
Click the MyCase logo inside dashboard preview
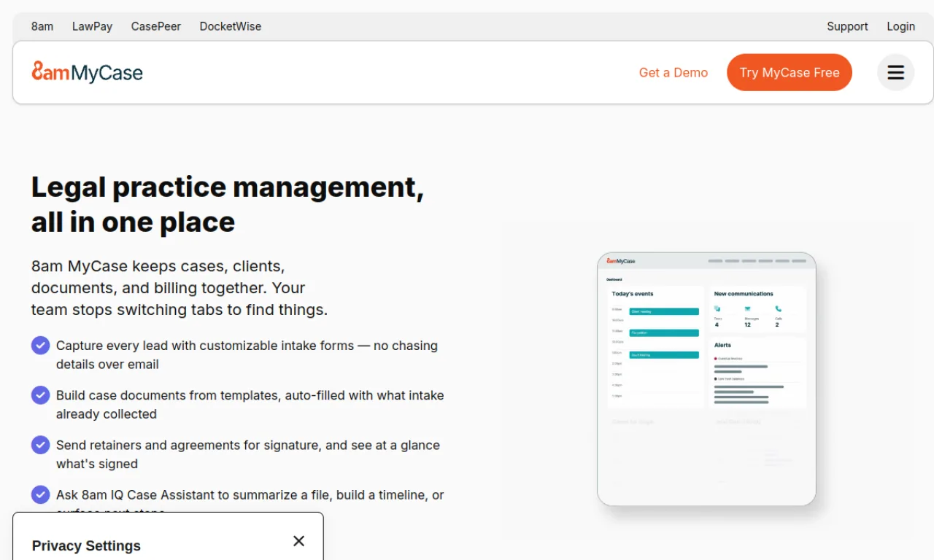[621, 261]
